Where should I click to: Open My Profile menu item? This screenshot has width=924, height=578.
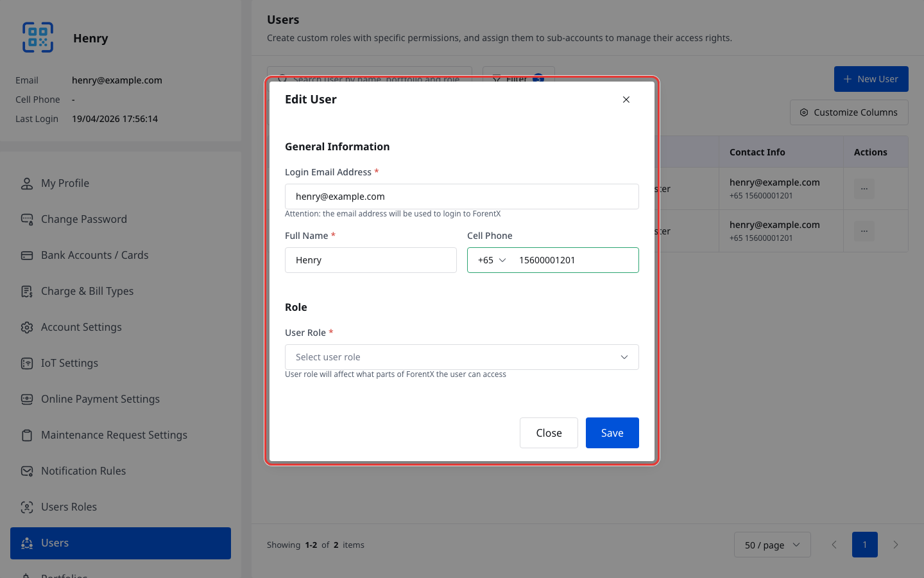121,184
